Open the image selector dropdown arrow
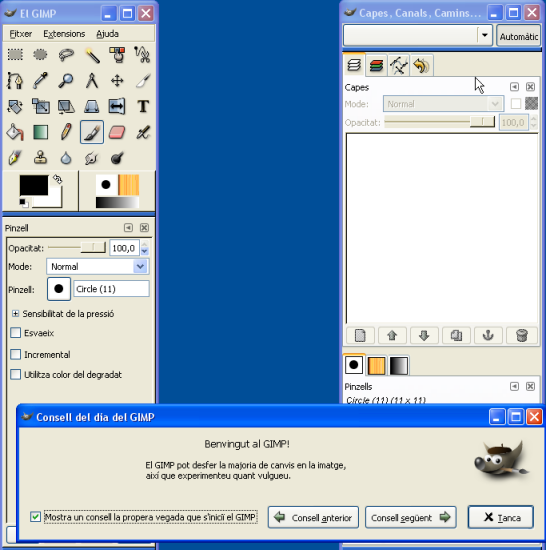Screen dimensions: 546x550 485,35
